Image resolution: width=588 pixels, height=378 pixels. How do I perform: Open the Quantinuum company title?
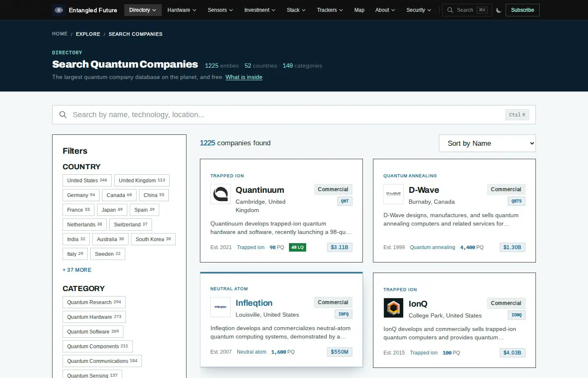pyautogui.click(x=260, y=190)
